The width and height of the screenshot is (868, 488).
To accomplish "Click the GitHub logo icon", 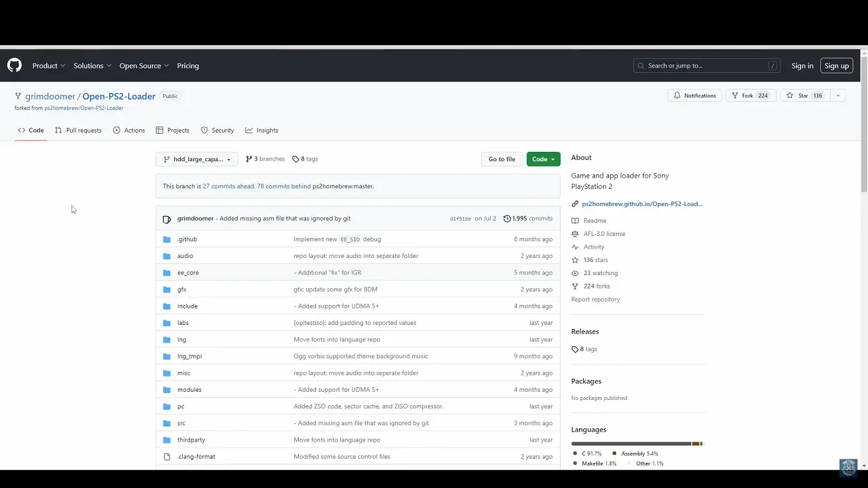I will point(14,65).
